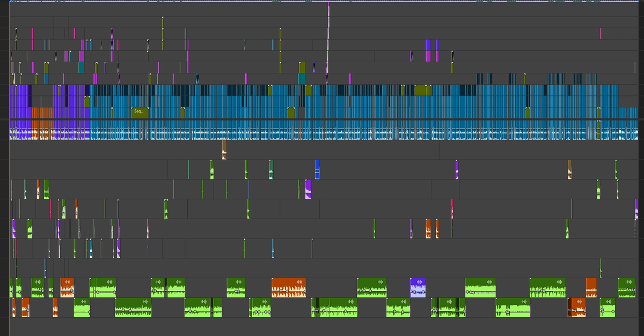Select the tan clip just beneath the main waveform track
This screenshot has height=336, width=644.
(x=224, y=150)
